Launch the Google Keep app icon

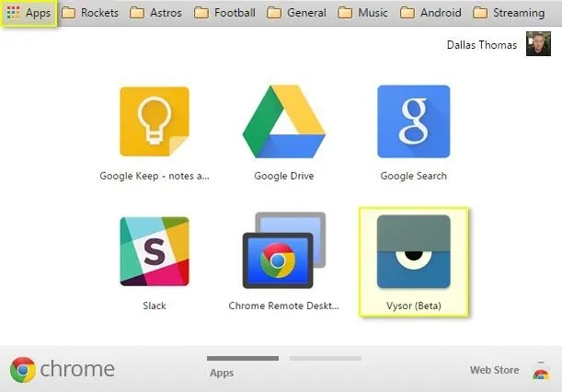(x=155, y=121)
